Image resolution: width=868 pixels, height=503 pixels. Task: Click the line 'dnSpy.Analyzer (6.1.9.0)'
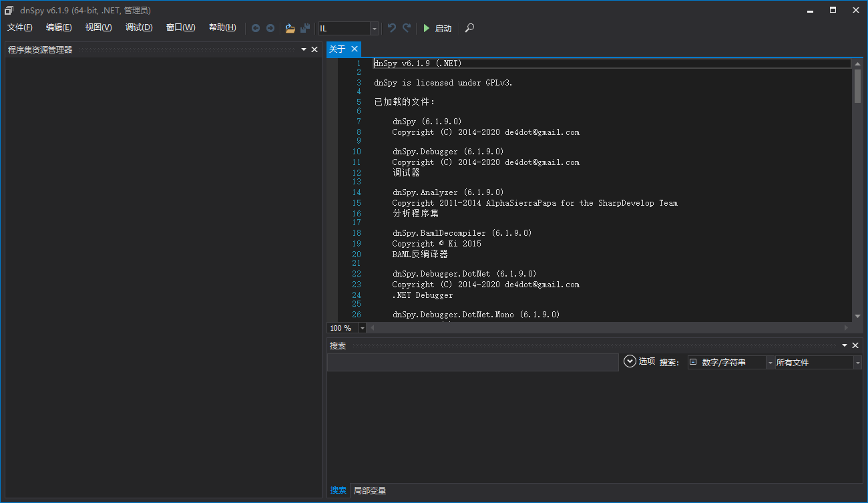[448, 192]
